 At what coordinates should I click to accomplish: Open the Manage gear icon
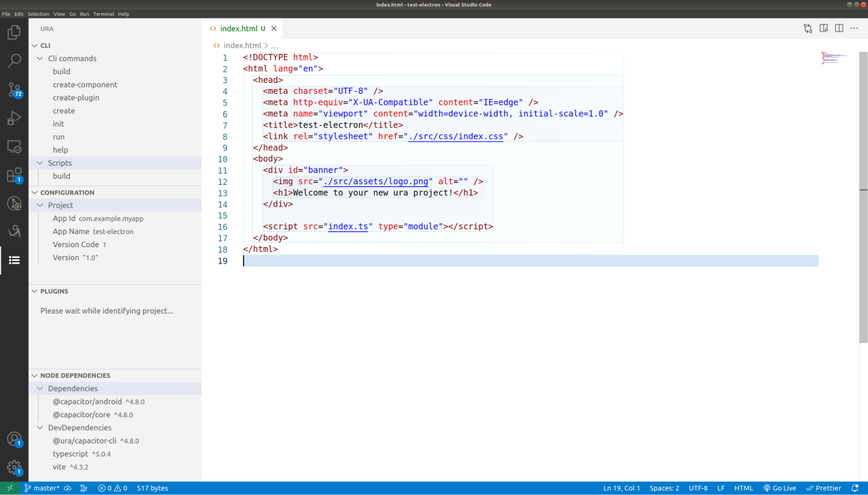point(14,468)
